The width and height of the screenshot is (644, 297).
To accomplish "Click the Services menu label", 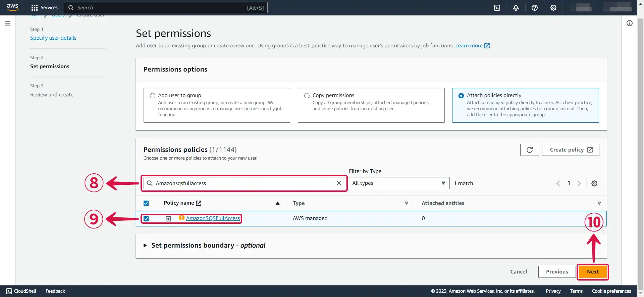I will coord(49,8).
